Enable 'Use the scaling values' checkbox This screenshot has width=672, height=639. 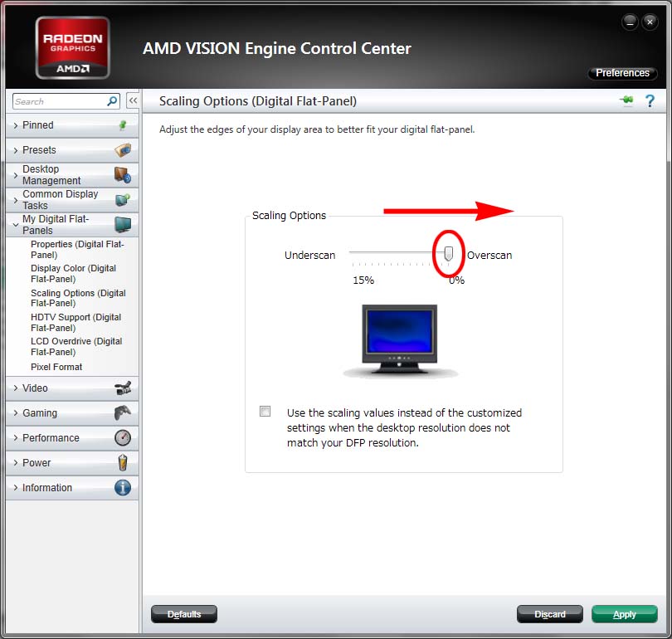(x=265, y=412)
